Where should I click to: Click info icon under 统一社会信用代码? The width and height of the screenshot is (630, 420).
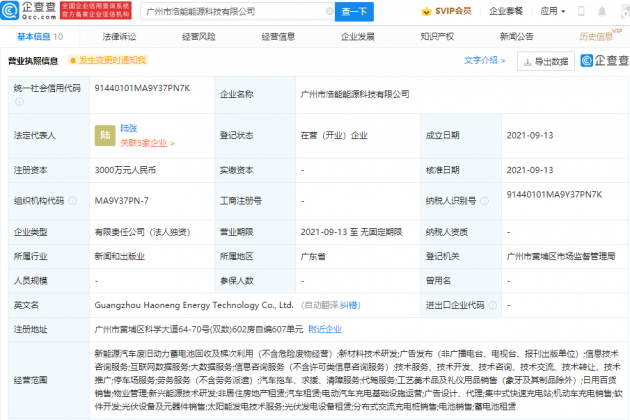coord(19,102)
